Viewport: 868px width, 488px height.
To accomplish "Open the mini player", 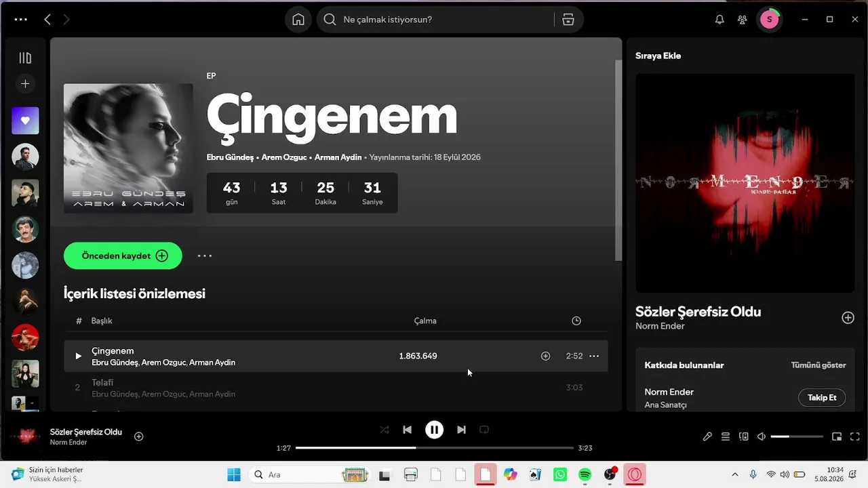I will (x=837, y=437).
